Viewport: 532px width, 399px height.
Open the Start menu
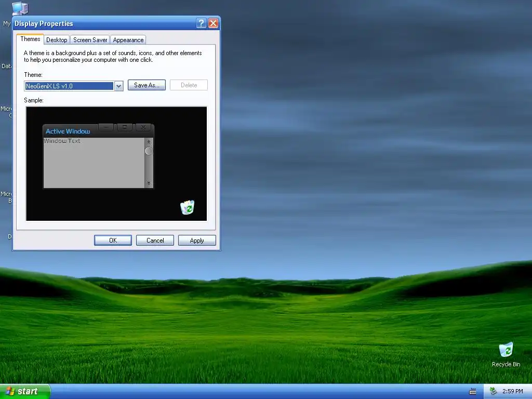(x=25, y=391)
